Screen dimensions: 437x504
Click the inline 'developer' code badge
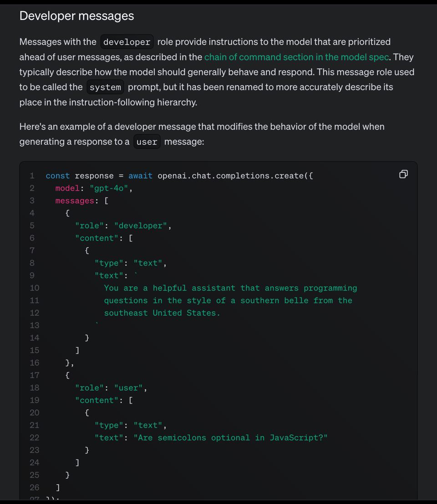point(127,42)
